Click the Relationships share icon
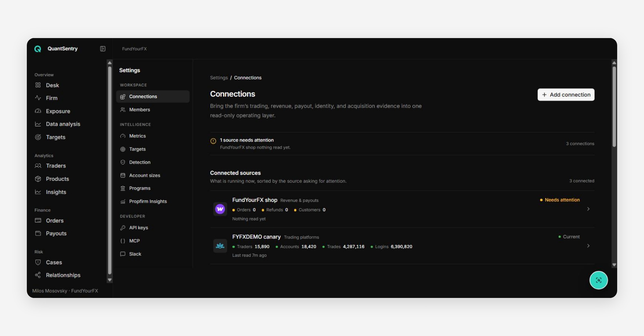 (38, 275)
